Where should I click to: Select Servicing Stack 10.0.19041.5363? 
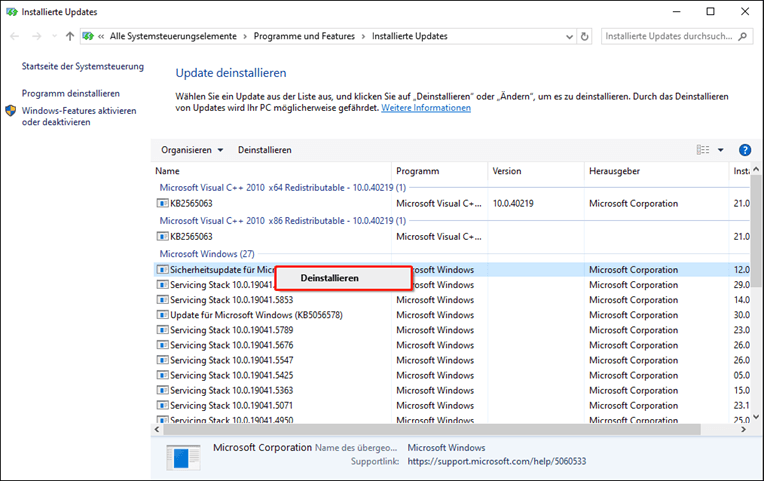(x=231, y=390)
